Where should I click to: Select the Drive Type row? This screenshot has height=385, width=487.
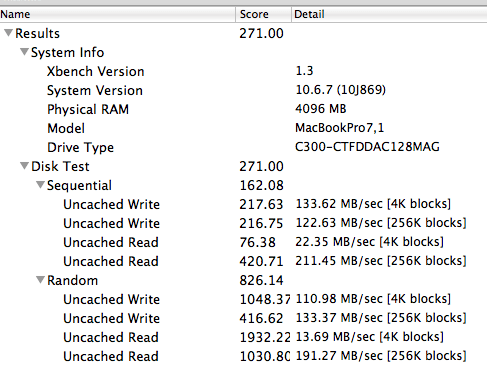click(x=243, y=147)
